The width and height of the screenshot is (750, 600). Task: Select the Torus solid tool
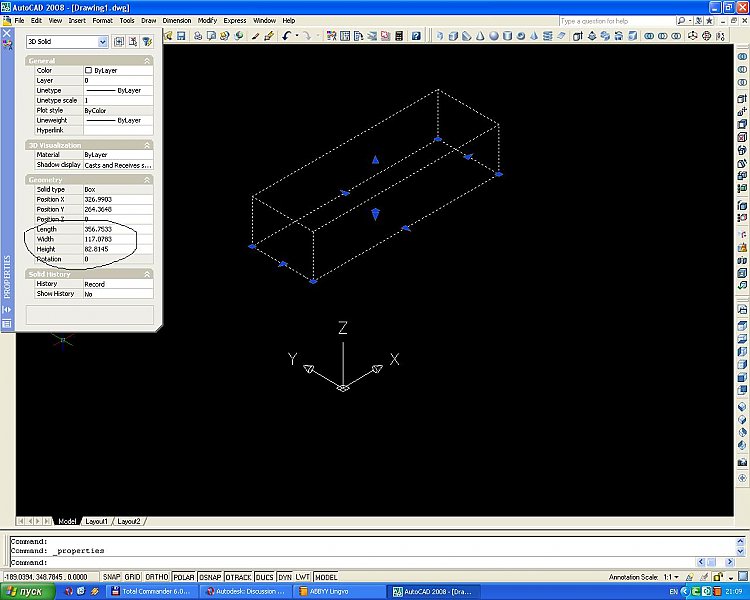coord(521,36)
